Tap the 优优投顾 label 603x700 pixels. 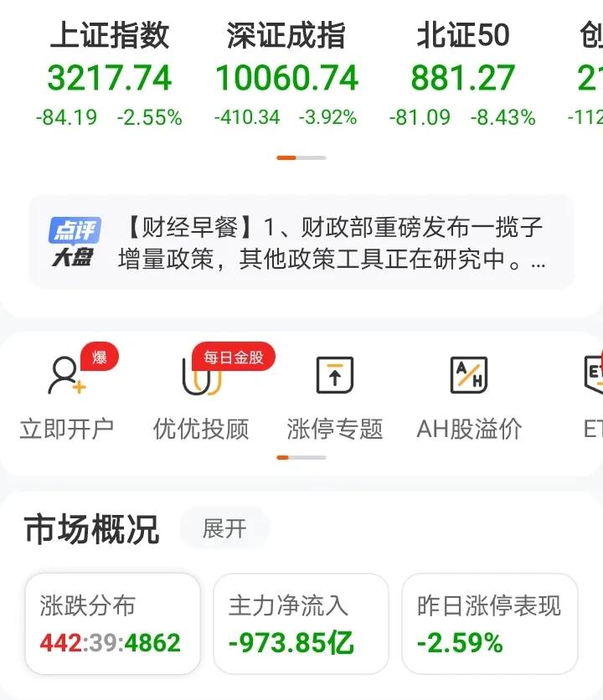(x=201, y=429)
